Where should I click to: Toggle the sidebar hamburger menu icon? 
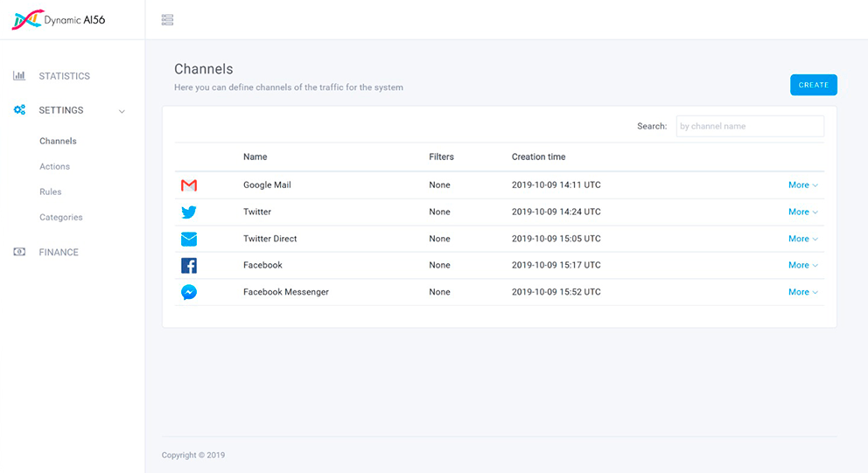point(167,20)
